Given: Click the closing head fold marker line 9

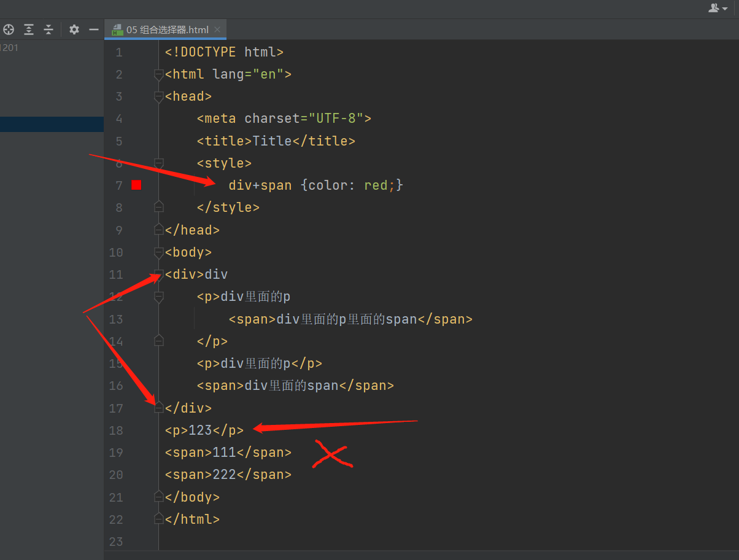Looking at the screenshot, I should (158, 229).
